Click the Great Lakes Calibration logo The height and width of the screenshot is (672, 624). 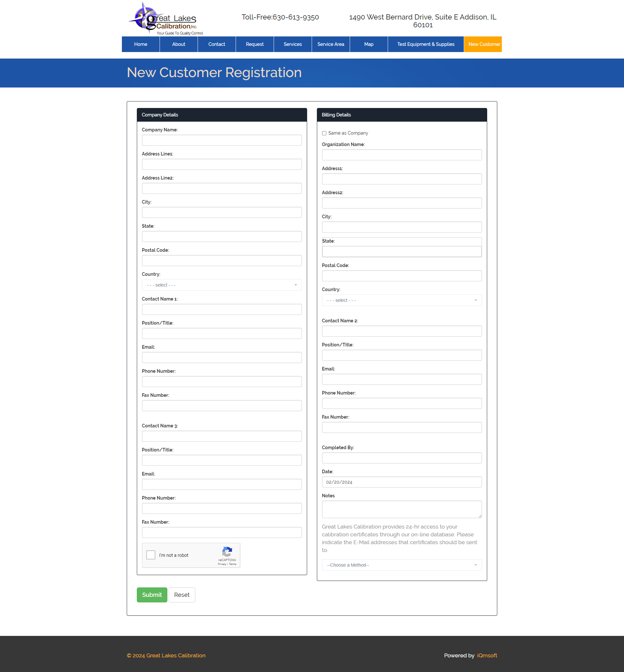tap(165, 19)
